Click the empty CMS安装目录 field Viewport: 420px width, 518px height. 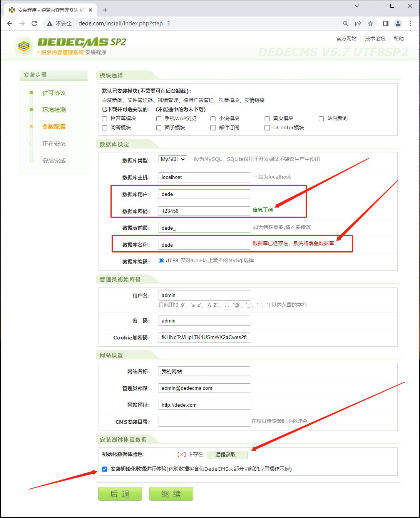[204, 422]
